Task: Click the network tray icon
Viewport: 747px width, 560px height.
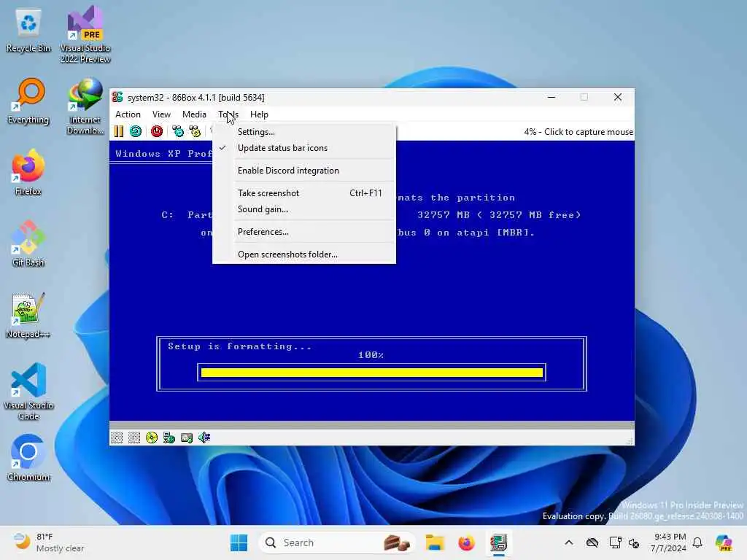Action: (x=615, y=542)
